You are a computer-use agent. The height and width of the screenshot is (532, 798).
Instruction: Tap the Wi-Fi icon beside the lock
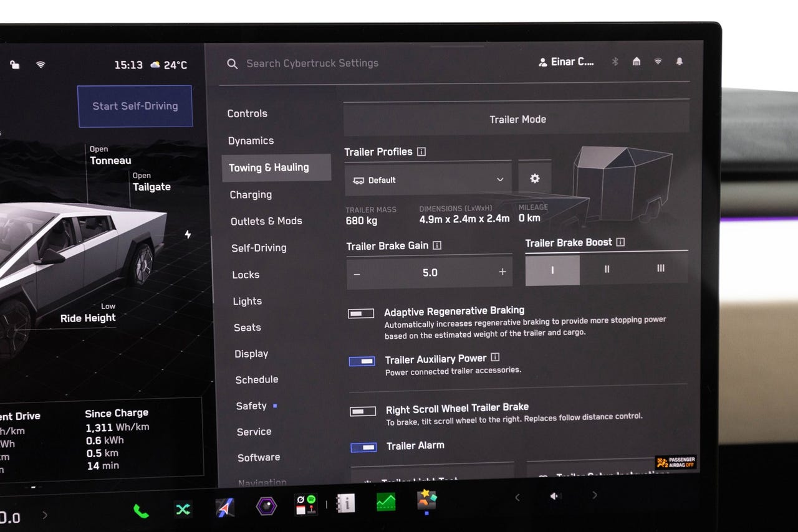click(41, 65)
